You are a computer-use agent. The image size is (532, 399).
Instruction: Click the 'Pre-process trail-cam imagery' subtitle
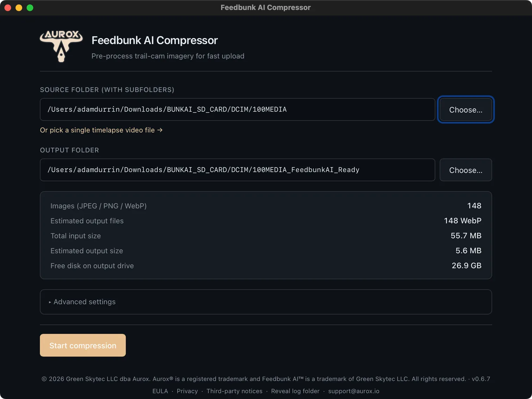(168, 56)
